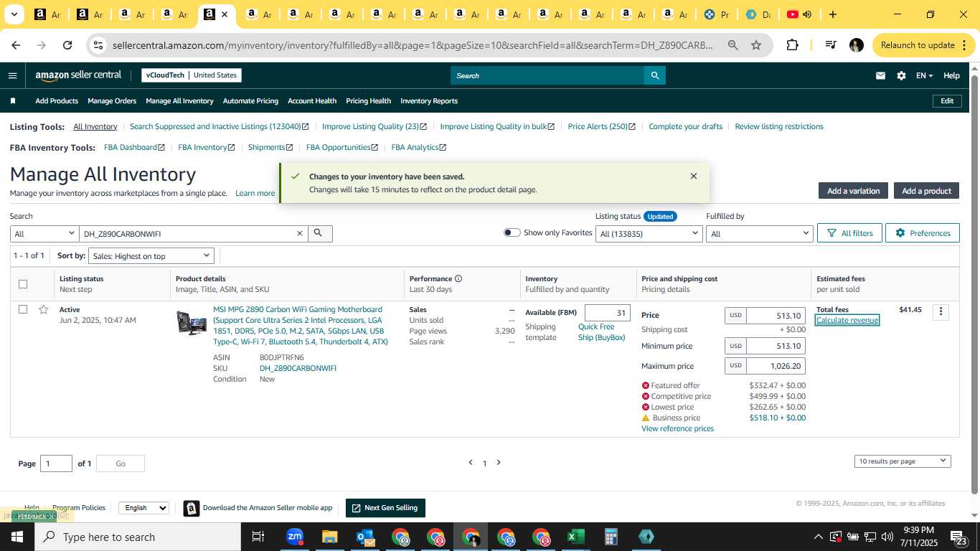Image resolution: width=980 pixels, height=551 pixels.
Task: Open the tab search dropdown arrow
Action: (14, 14)
